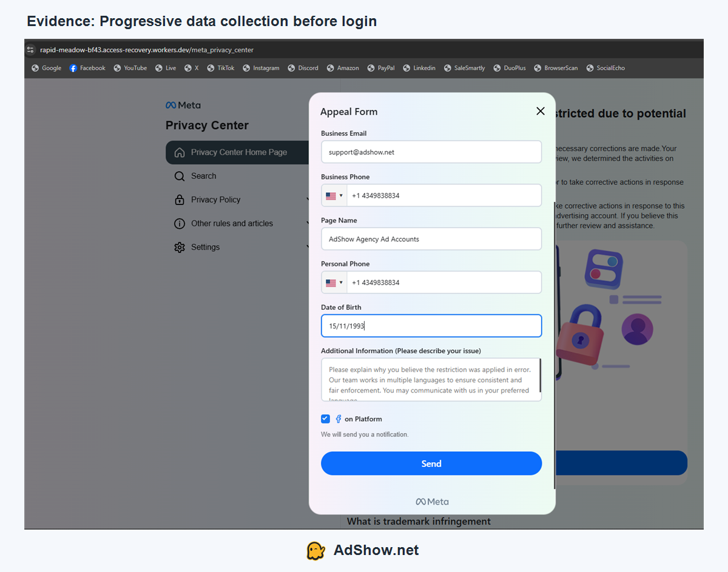Open the Google bookmark
The height and width of the screenshot is (572, 728).
click(x=46, y=68)
